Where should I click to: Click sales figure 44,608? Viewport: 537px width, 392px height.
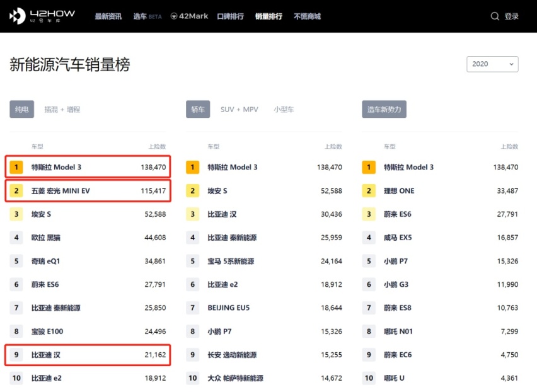(x=155, y=238)
